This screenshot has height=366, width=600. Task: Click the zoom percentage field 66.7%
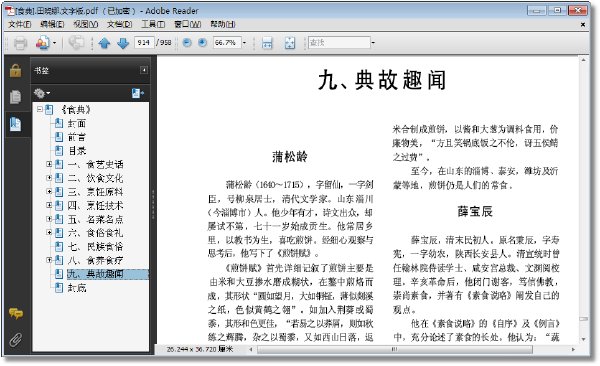[x=227, y=42]
